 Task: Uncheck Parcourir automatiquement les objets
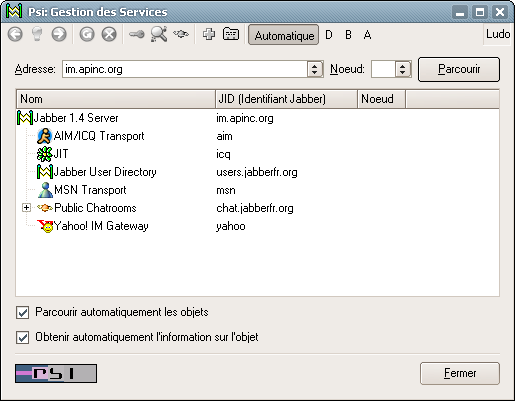coord(22,313)
